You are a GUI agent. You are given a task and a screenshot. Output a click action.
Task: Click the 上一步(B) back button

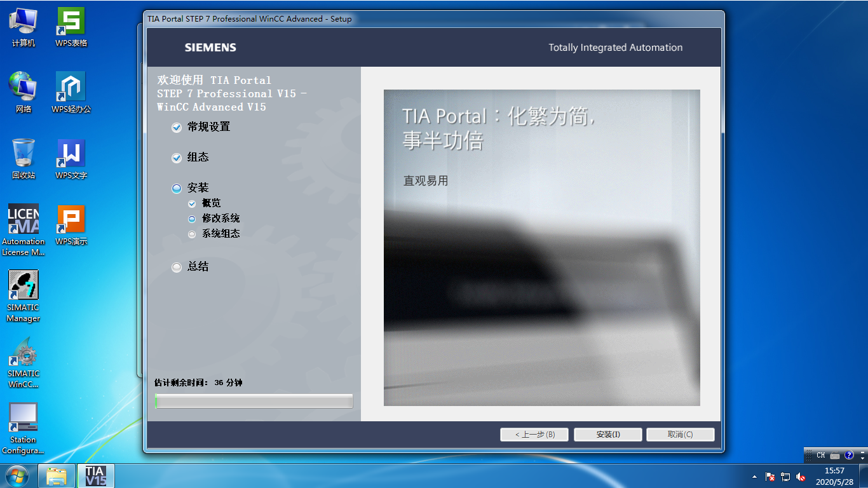[x=534, y=435]
